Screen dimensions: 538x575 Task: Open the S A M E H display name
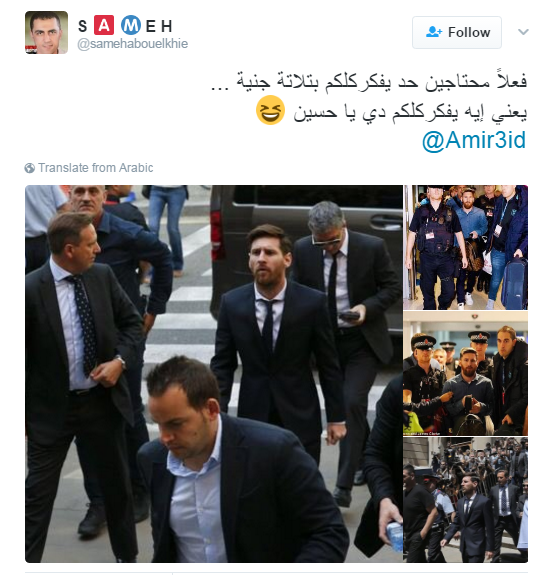tap(125, 26)
